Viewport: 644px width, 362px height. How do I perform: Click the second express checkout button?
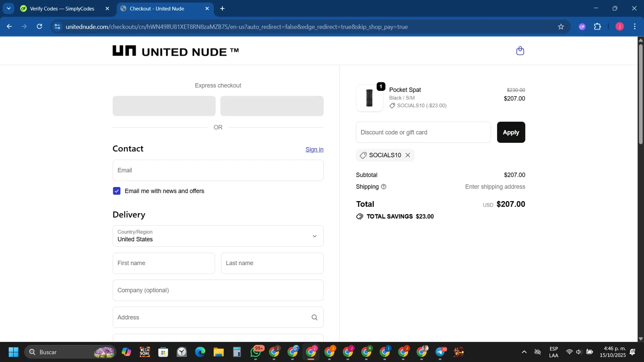tap(272, 106)
